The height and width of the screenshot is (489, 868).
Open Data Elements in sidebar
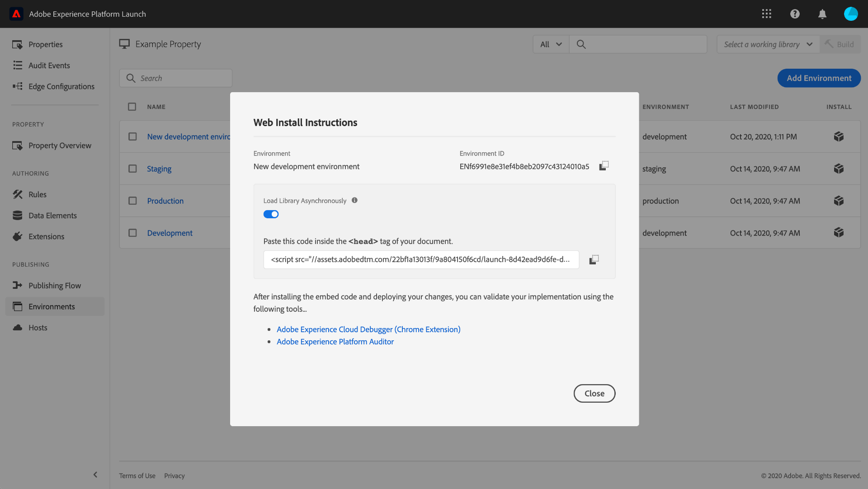52,216
